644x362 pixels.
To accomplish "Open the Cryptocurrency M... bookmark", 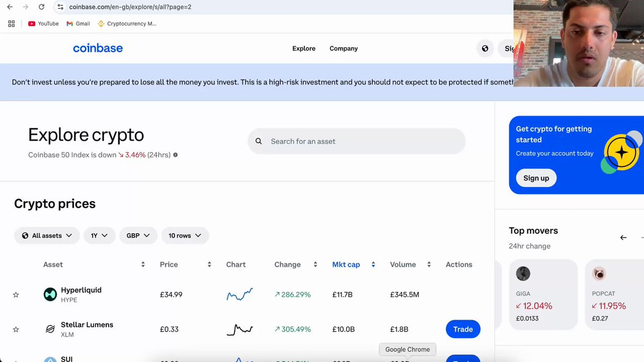I will pyautogui.click(x=127, y=24).
